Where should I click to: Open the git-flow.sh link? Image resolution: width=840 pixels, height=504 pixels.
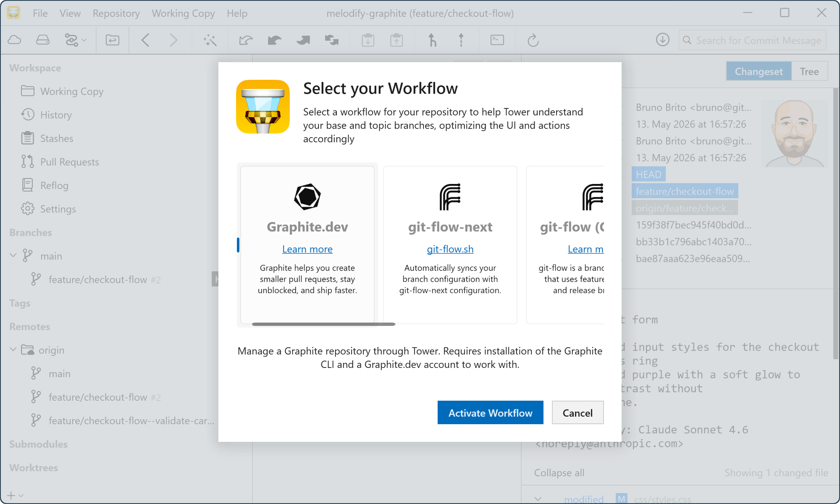[450, 249]
